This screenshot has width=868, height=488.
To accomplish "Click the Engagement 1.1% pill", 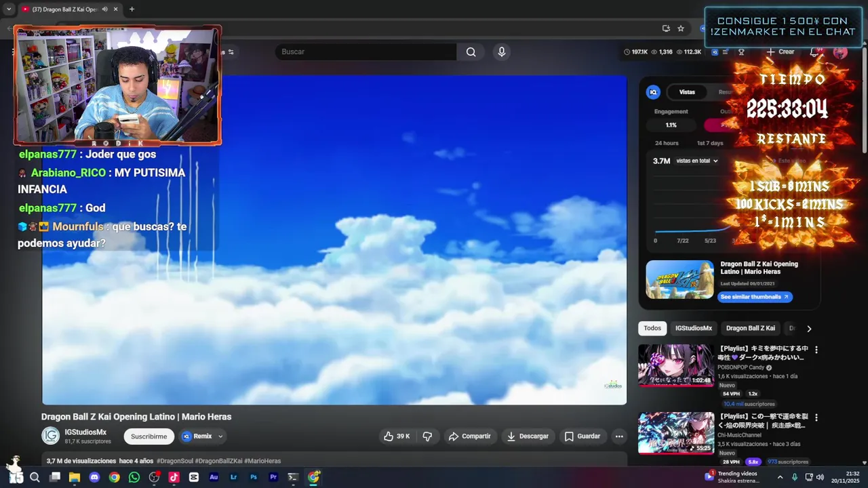I will pyautogui.click(x=671, y=125).
